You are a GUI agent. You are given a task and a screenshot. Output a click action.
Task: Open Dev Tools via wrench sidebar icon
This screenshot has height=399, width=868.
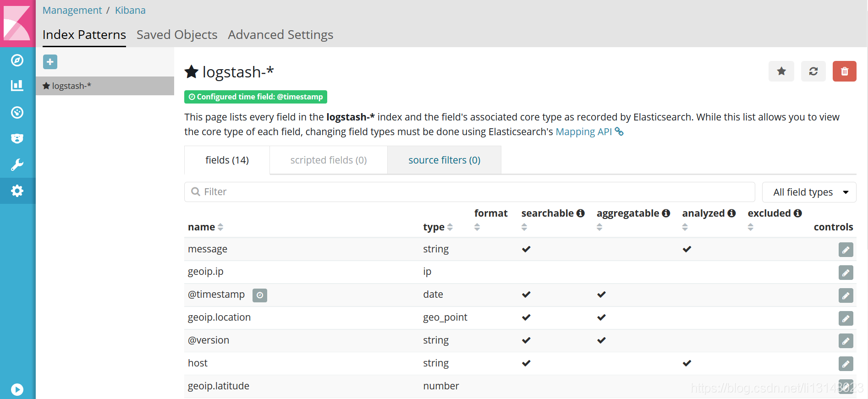(x=17, y=165)
